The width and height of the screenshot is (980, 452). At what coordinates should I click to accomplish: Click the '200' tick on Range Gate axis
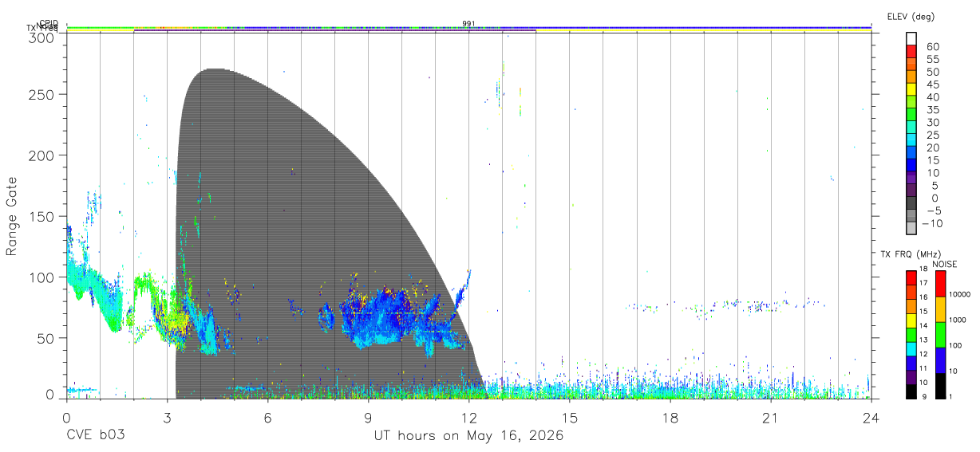click(41, 155)
